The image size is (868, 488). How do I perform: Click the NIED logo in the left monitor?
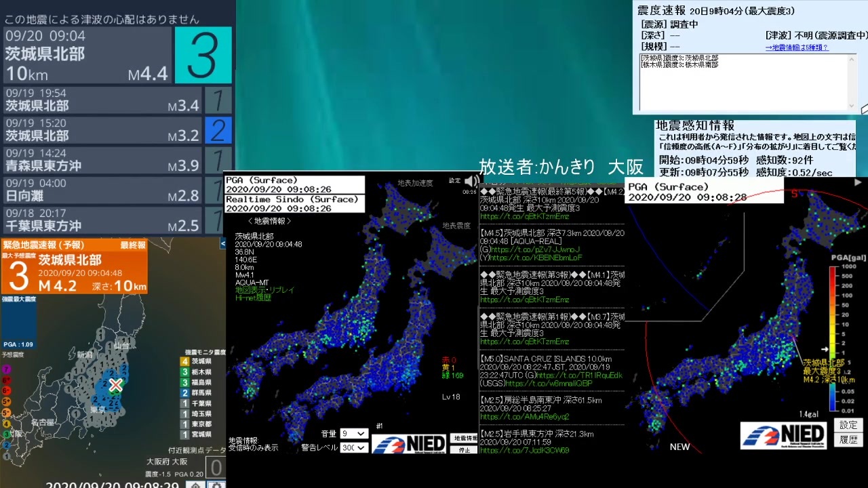(x=409, y=444)
